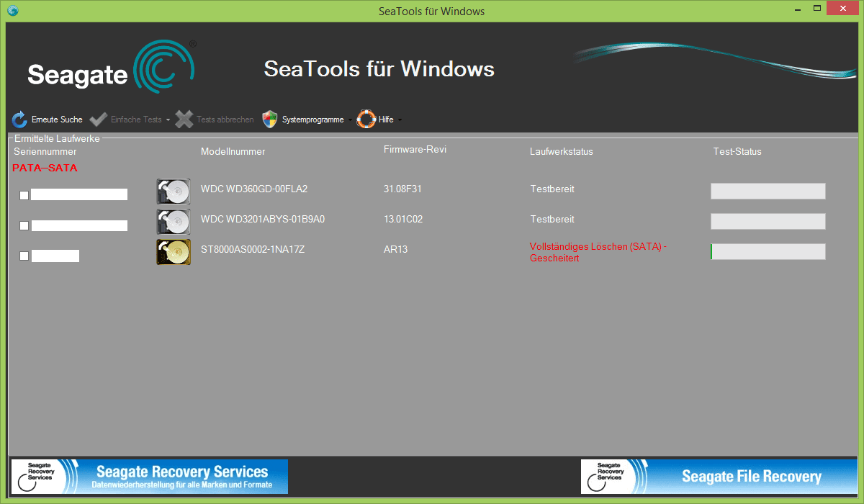Click the SeaTools title bar app icon
This screenshot has height=504, width=864.
tap(12, 11)
